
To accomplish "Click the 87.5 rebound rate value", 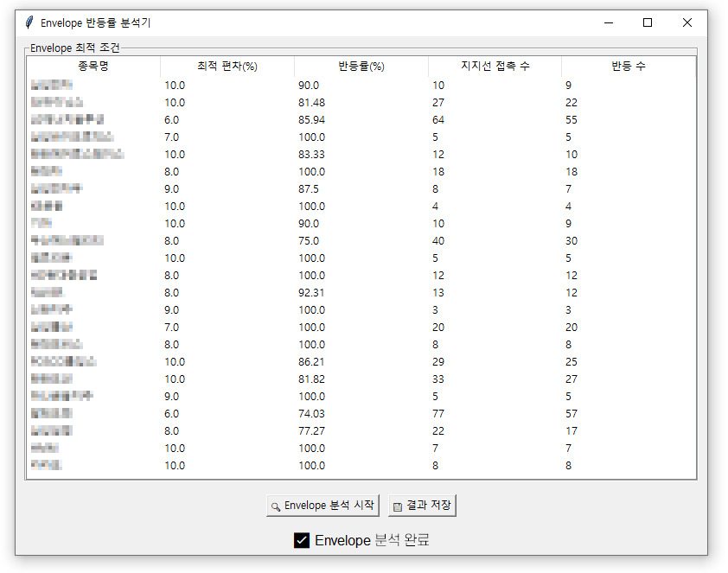I will [309, 188].
